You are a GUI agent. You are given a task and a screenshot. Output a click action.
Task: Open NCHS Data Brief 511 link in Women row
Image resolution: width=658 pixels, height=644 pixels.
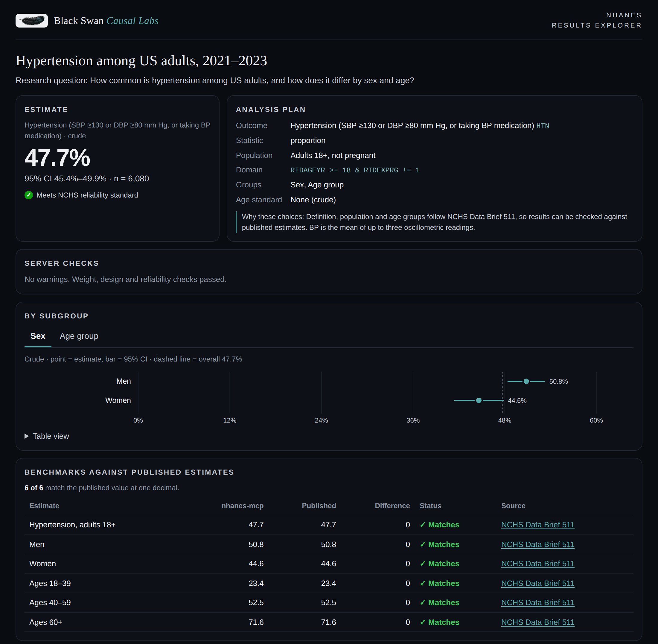point(538,563)
